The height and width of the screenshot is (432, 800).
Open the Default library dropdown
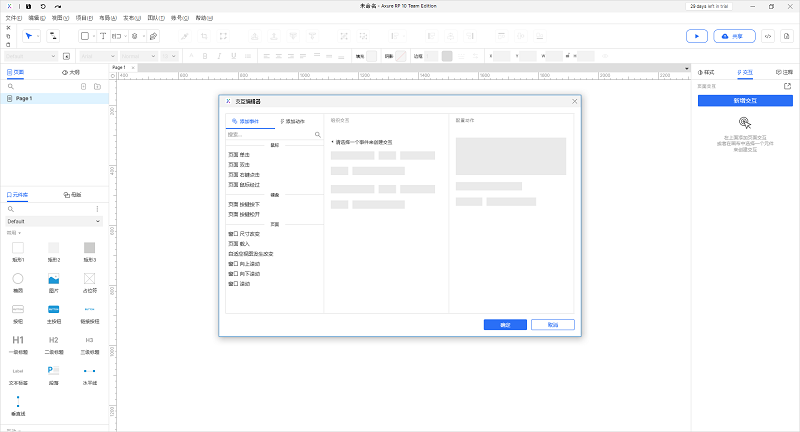tap(54, 221)
